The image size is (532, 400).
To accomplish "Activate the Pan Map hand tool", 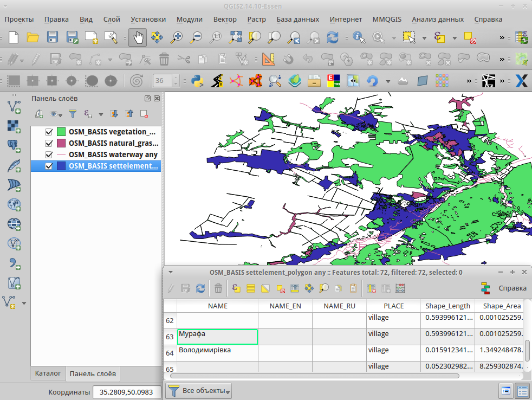I will point(138,37).
